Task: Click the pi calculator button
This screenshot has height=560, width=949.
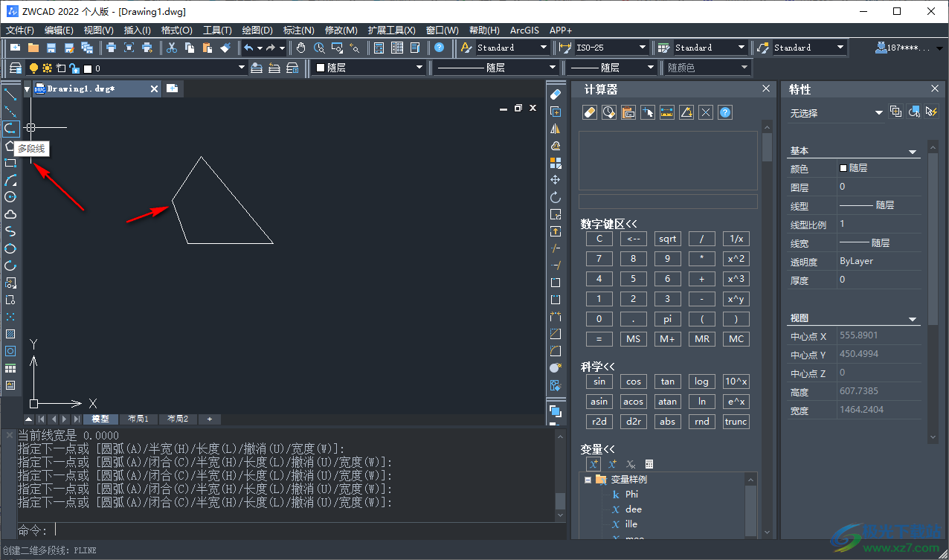Action: tap(668, 319)
